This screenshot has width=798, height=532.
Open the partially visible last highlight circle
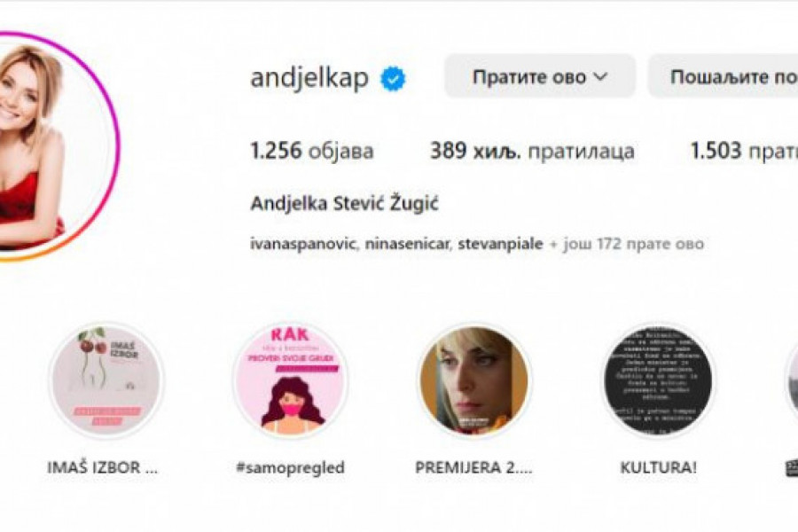coord(792,380)
